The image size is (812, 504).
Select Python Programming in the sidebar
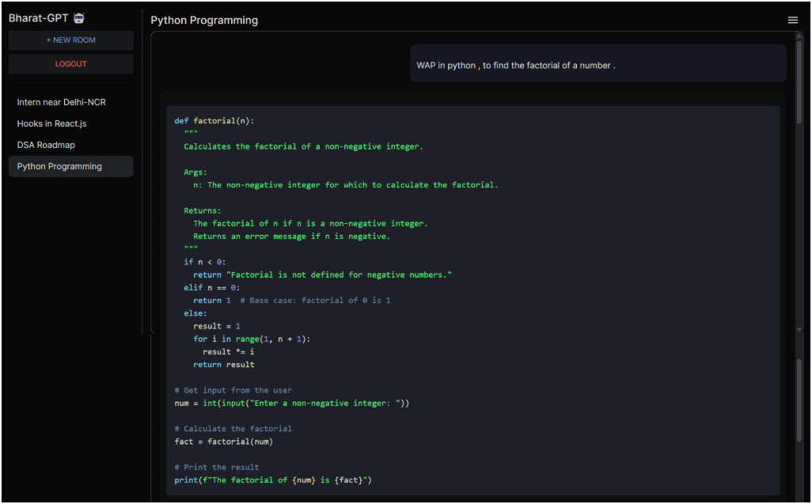(x=59, y=166)
